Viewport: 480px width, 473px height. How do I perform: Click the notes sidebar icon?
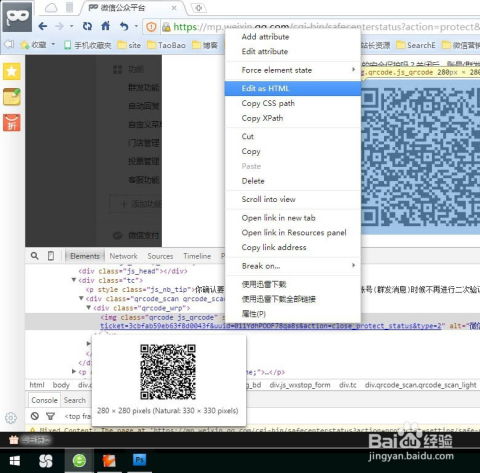tap(12, 97)
